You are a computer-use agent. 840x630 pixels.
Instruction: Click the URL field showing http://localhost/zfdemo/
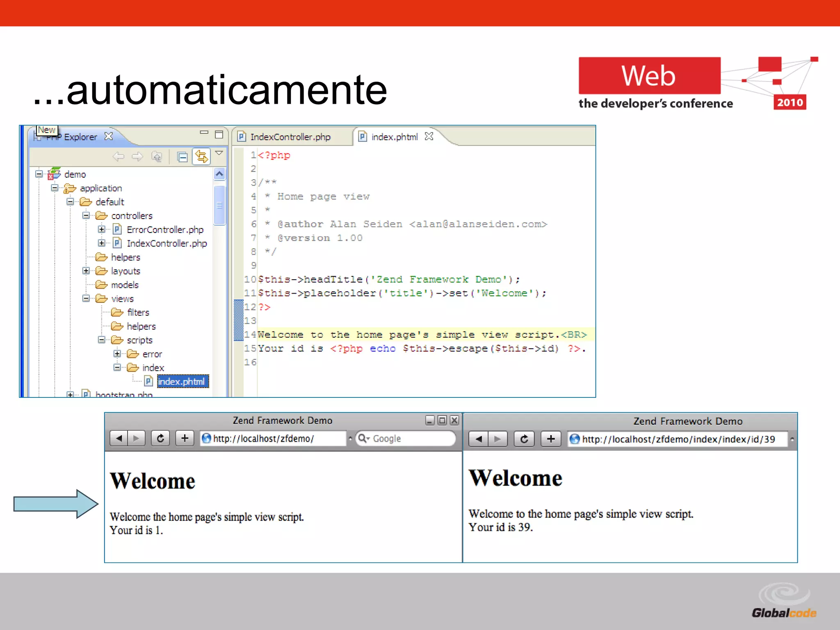click(x=273, y=438)
